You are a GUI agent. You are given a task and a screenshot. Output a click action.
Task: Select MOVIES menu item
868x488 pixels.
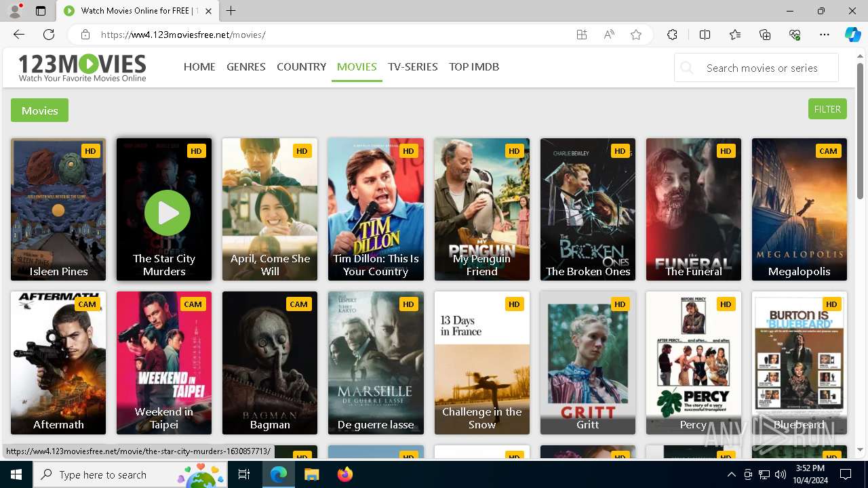coord(357,66)
